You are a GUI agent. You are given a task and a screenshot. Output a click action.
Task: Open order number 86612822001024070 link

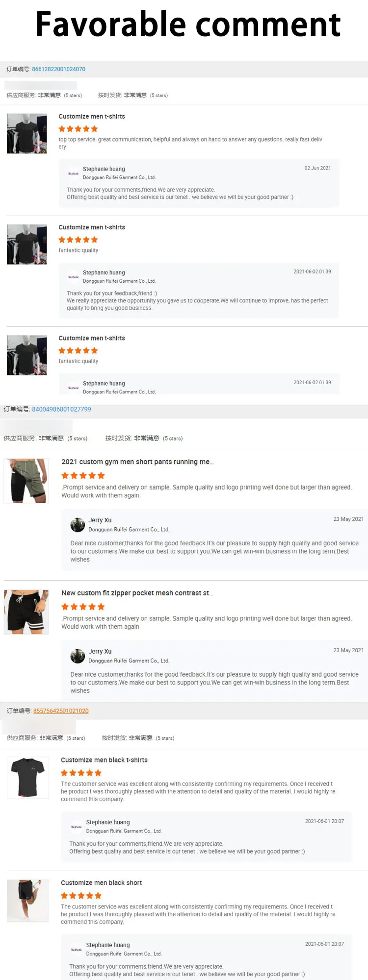pyautogui.click(x=58, y=69)
